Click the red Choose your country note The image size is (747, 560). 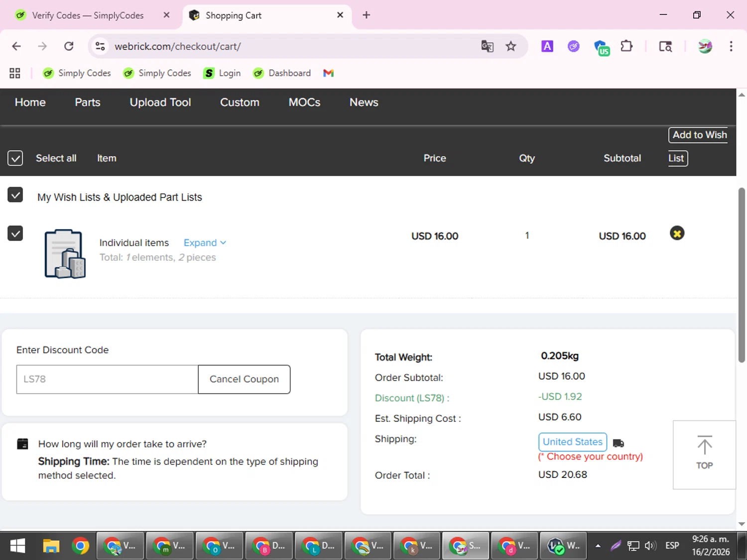coord(591,457)
